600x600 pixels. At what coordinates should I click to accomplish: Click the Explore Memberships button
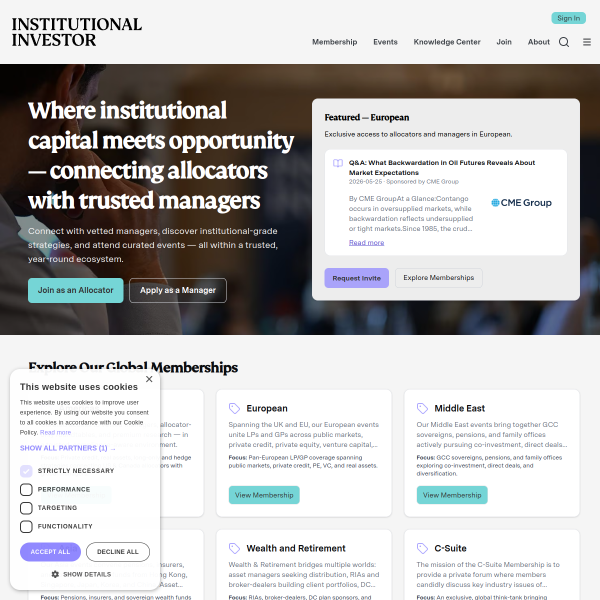click(439, 278)
